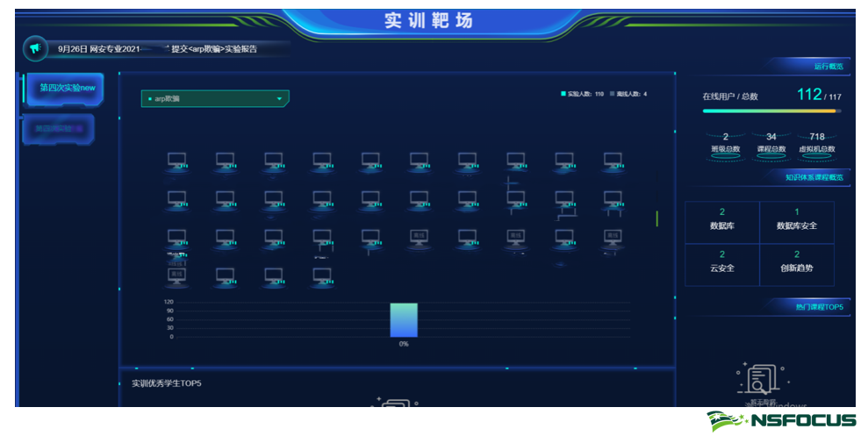The width and height of the screenshot is (868, 436).
Task: Click the 虚拟机总数 718 statistic
Action: (x=816, y=142)
